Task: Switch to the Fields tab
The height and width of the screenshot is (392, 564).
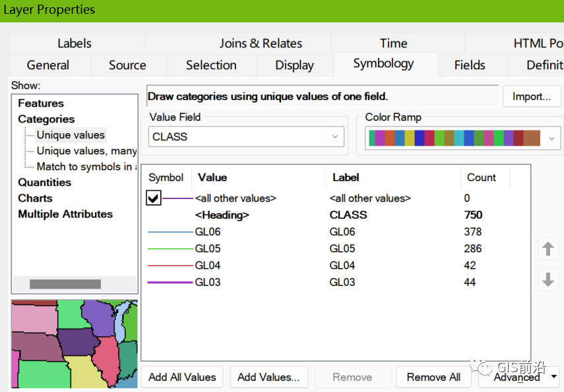Action: tap(470, 65)
